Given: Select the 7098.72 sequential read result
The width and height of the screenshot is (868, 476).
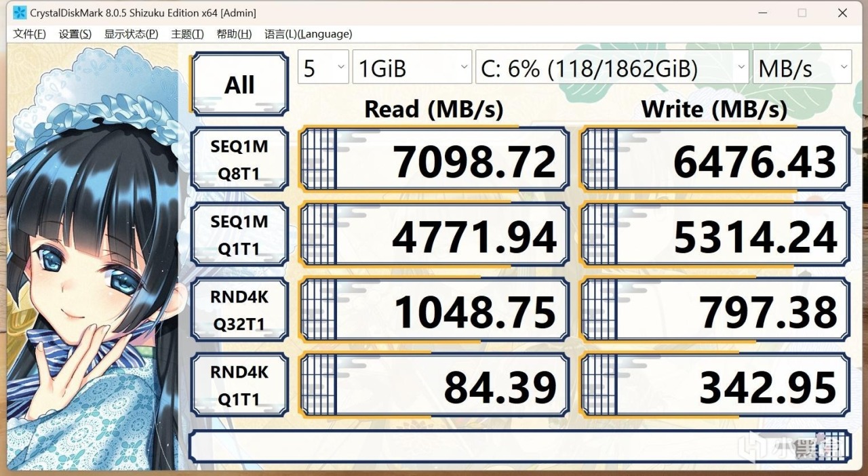Looking at the screenshot, I should pos(434,160).
